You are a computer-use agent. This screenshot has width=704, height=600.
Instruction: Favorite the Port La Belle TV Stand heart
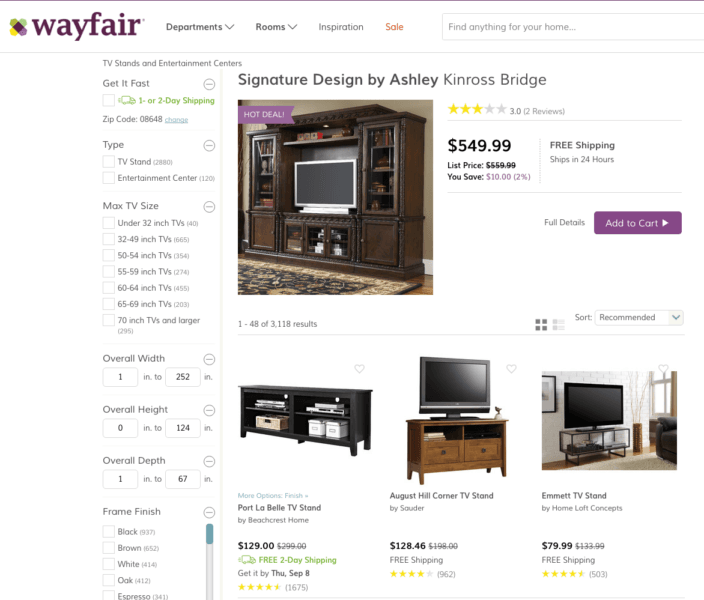coord(359,369)
